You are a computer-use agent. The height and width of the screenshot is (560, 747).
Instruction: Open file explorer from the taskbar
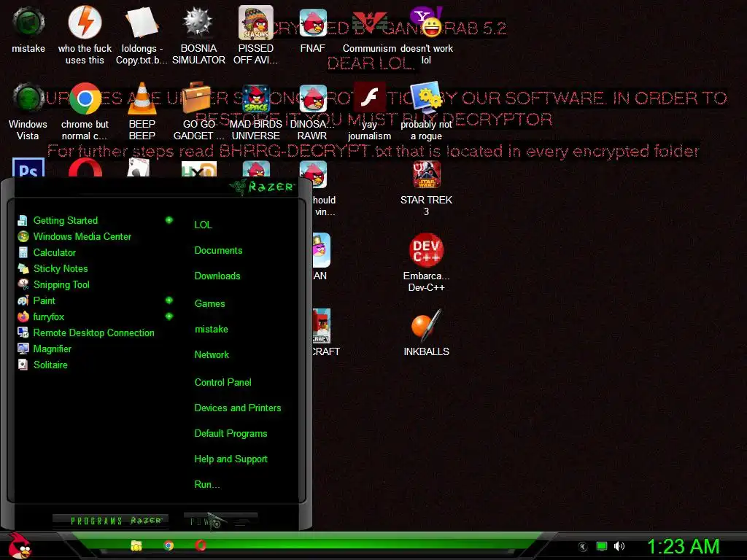pos(136,545)
